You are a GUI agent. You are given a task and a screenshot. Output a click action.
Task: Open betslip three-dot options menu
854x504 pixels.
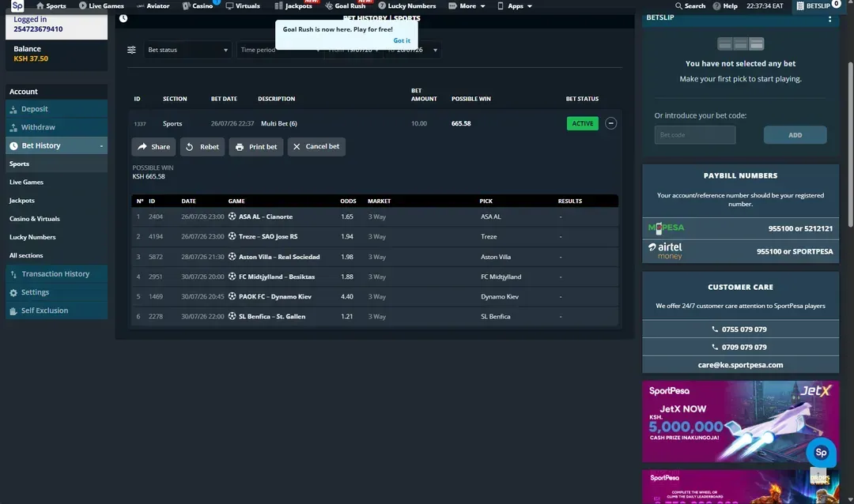click(x=829, y=18)
